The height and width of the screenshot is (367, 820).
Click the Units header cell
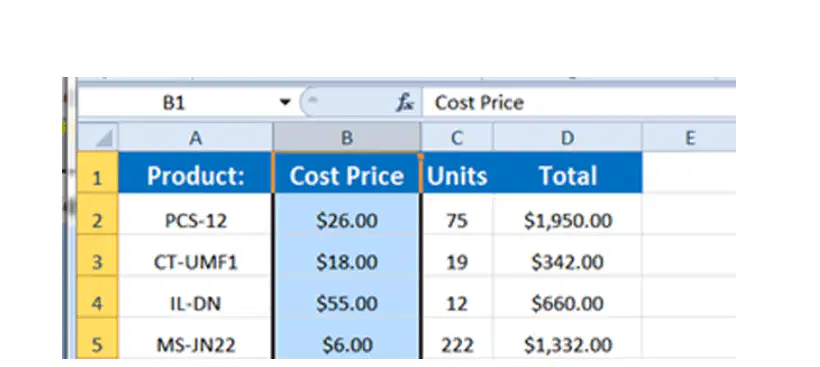tap(457, 173)
